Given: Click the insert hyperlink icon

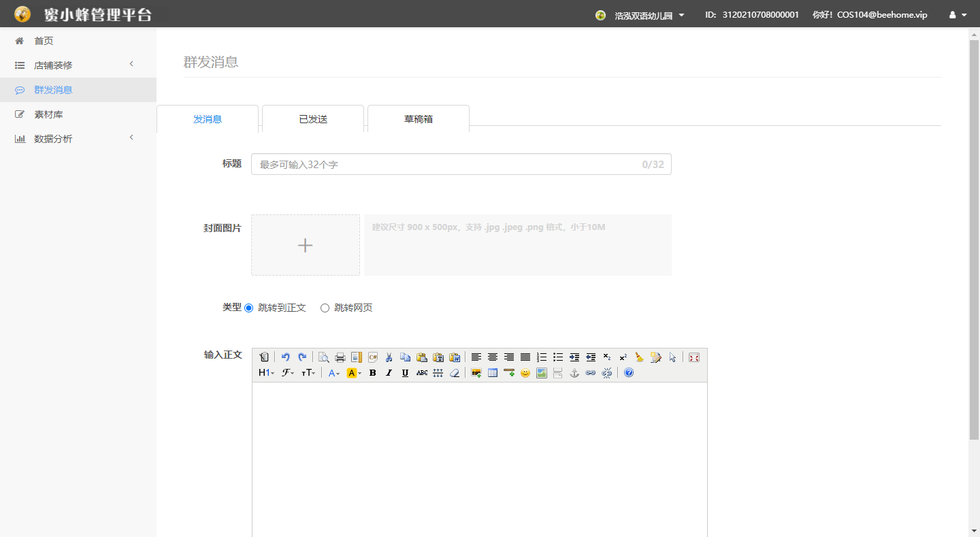Looking at the screenshot, I should coord(591,373).
